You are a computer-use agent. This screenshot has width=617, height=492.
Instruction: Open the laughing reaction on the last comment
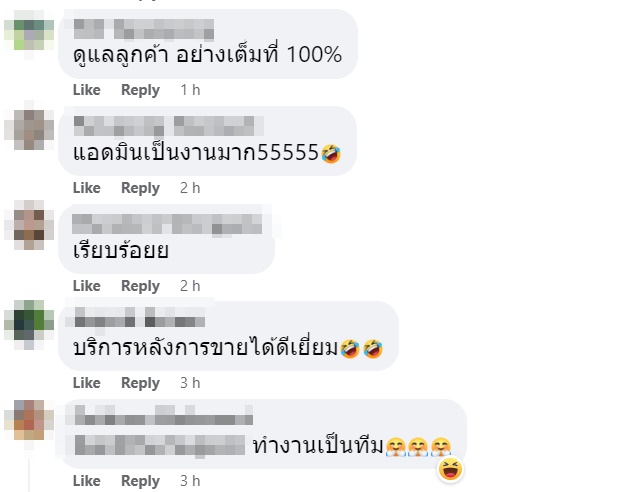[x=451, y=469]
